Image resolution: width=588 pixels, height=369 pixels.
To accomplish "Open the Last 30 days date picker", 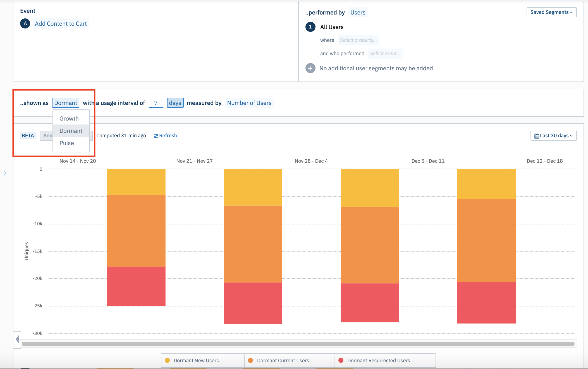I will point(553,136).
